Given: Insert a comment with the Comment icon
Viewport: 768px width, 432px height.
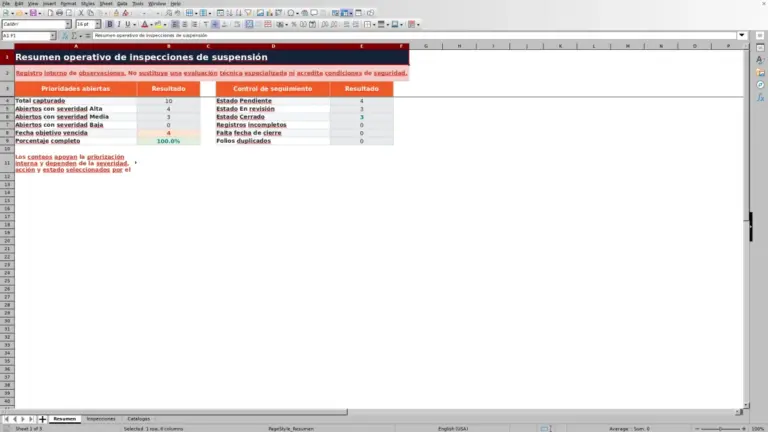Looking at the screenshot, I should click(314, 13).
